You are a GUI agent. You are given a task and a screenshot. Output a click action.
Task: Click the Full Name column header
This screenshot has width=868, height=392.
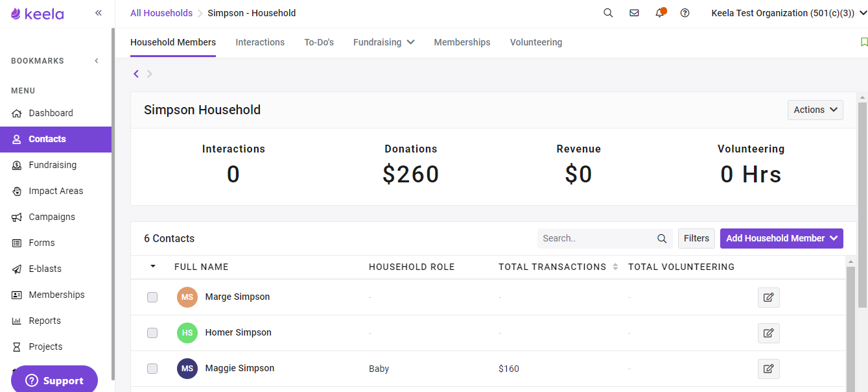(x=202, y=267)
